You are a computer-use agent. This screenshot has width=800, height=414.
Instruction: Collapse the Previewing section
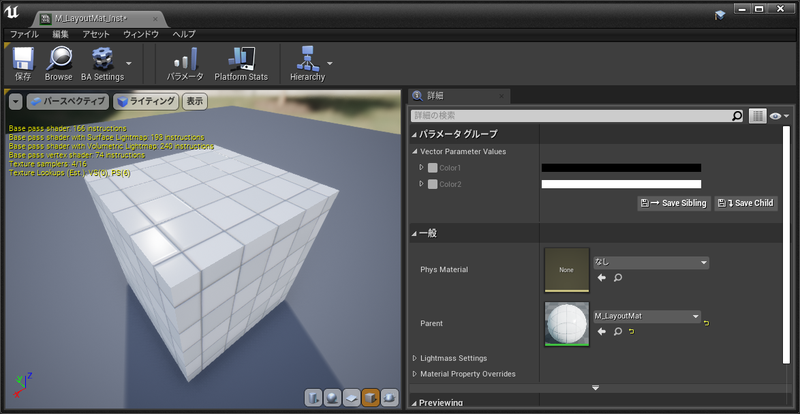point(414,403)
